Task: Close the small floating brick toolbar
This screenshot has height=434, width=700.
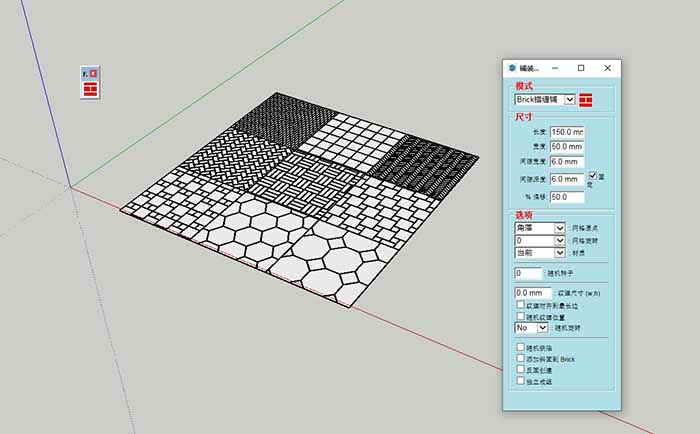Action: [94, 74]
